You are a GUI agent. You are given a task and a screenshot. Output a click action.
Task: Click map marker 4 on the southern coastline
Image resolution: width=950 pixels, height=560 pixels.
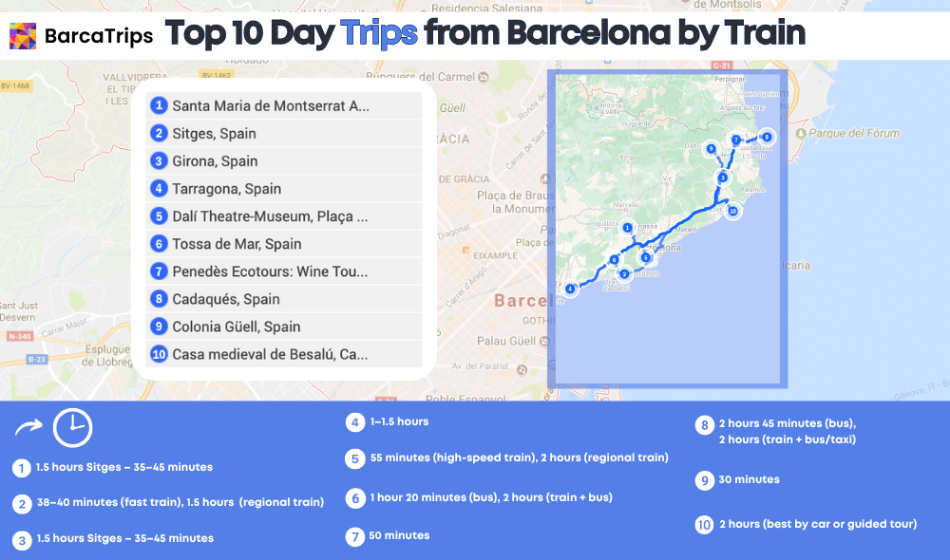pyautogui.click(x=569, y=289)
